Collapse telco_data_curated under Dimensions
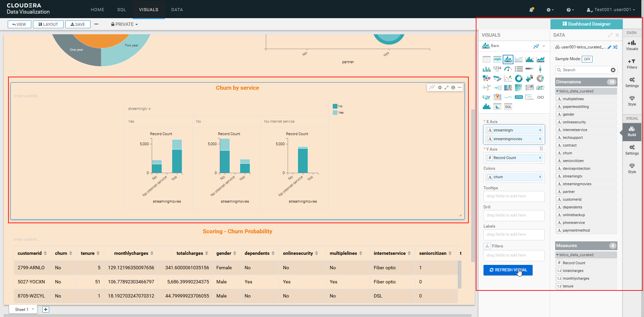The height and width of the screenshot is (317, 644). (557, 91)
